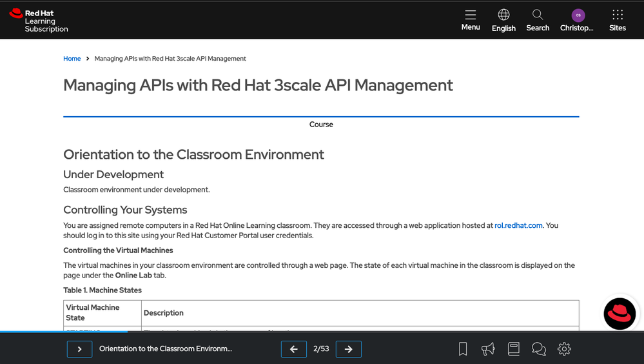Click the floating Red Hat assistant button

620,314
